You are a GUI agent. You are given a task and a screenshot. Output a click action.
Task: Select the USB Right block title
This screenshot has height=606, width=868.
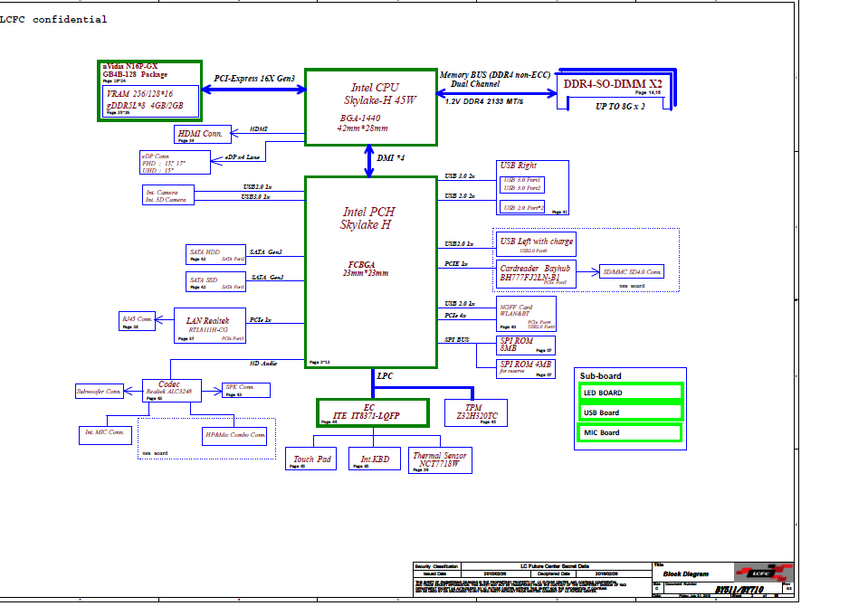[x=518, y=166]
